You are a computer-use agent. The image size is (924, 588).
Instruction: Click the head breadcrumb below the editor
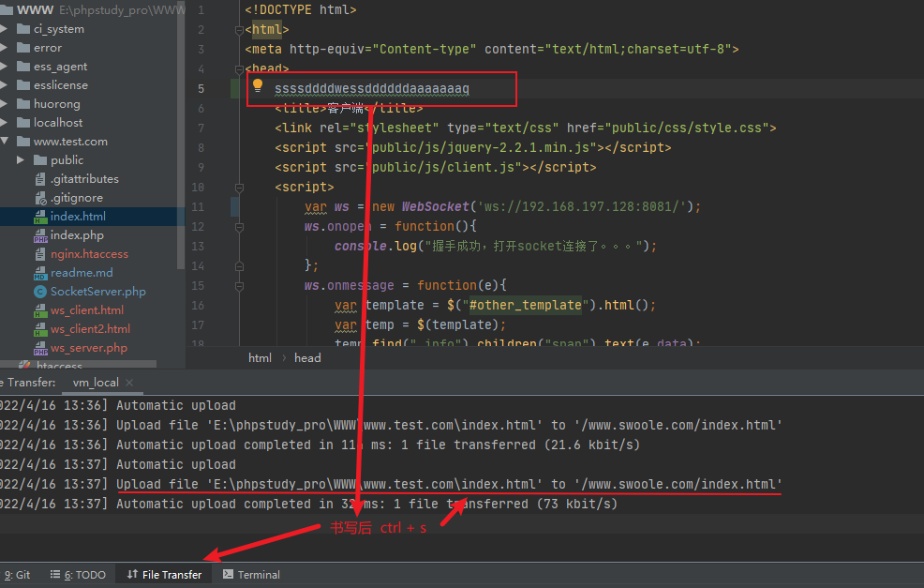pos(306,357)
